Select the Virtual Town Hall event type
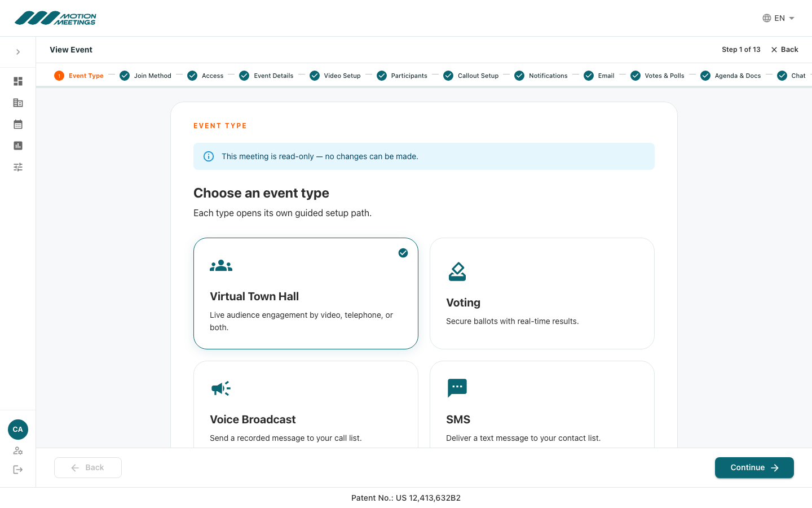This screenshot has height=508, width=812. [x=306, y=294]
